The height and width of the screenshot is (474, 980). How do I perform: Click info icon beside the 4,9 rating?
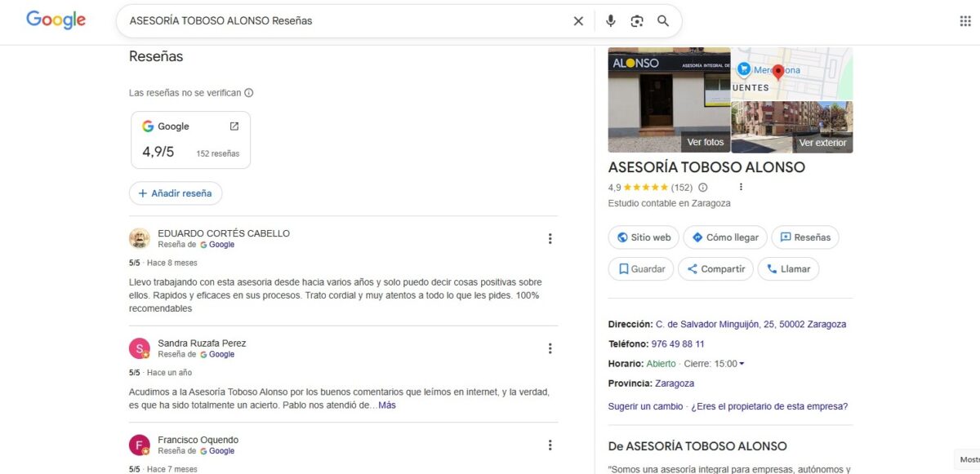(x=703, y=187)
